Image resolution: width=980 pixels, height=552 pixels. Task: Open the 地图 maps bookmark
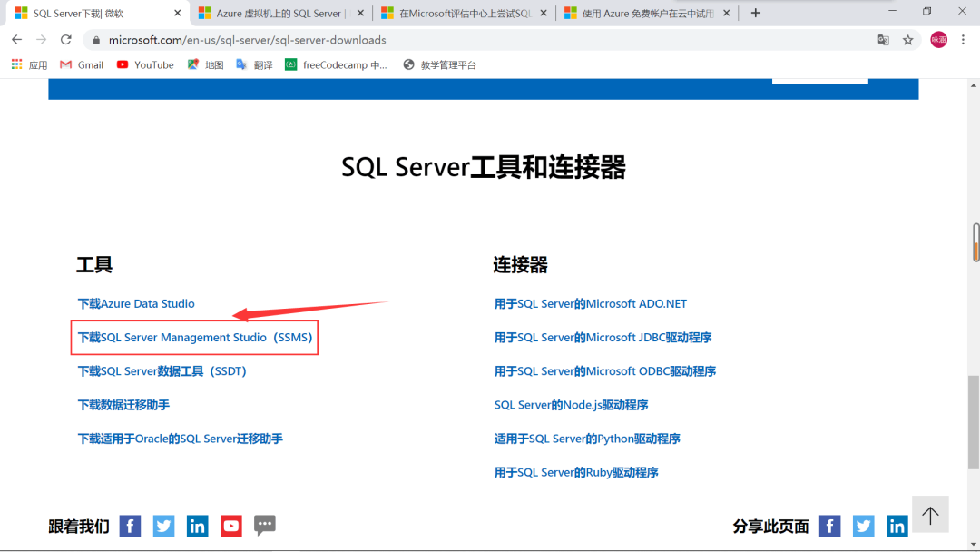[205, 65]
